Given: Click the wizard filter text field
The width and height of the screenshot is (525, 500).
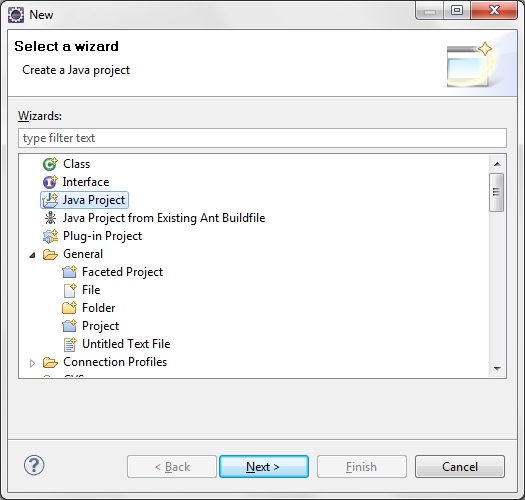Looking at the screenshot, I should click(x=262, y=138).
